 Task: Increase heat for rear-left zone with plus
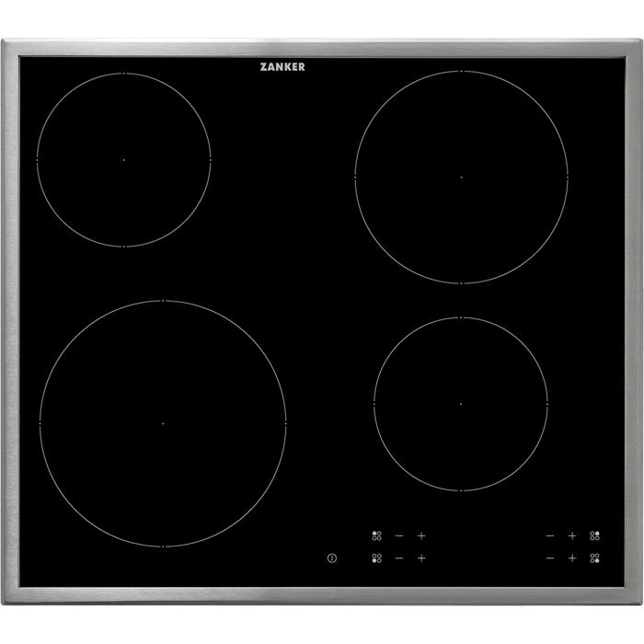421,535
